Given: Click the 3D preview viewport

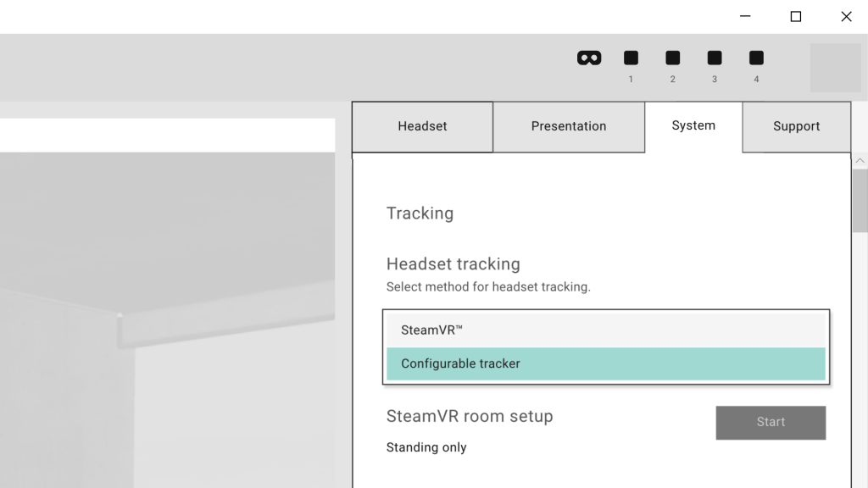Looking at the screenshot, I should coord(167,319).
